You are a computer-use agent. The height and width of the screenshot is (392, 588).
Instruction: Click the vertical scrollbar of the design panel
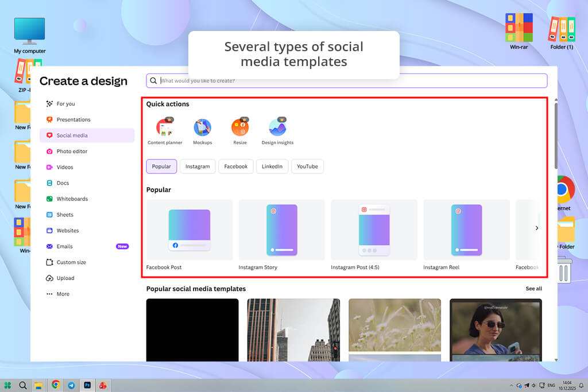(x=556, y=135)
